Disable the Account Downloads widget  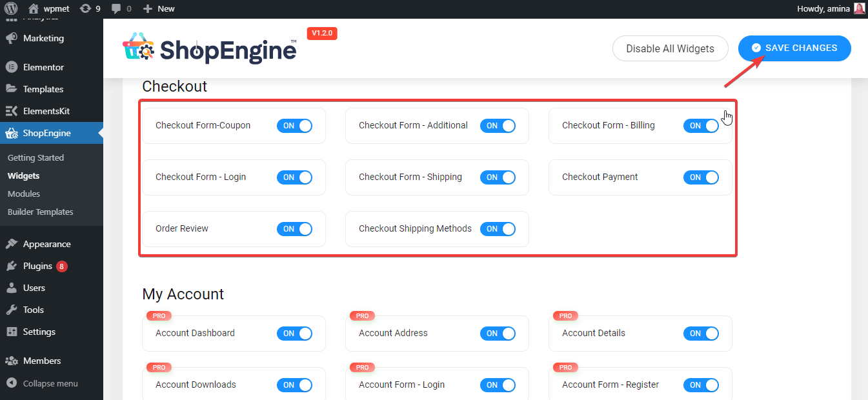coord(294,385)
